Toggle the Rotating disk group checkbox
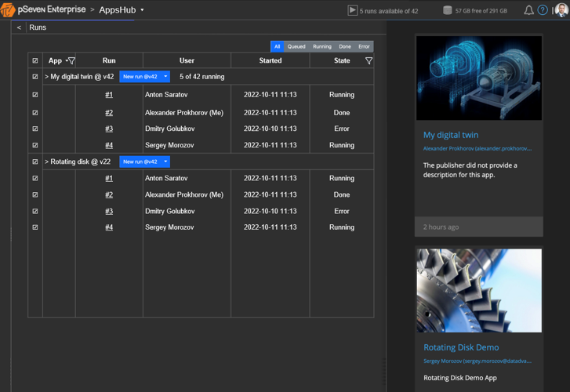 pyautogui.click(x=35, y=162)
